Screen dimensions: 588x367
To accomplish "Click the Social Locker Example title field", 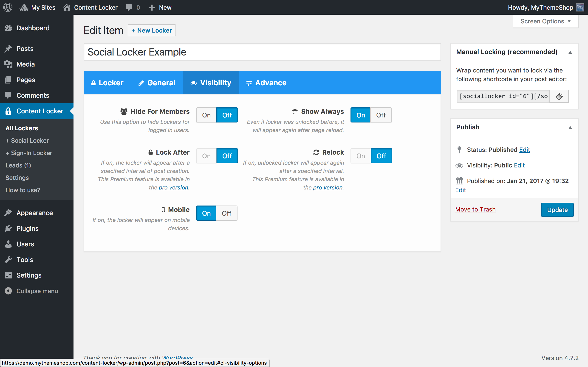I will pos(262,52).
